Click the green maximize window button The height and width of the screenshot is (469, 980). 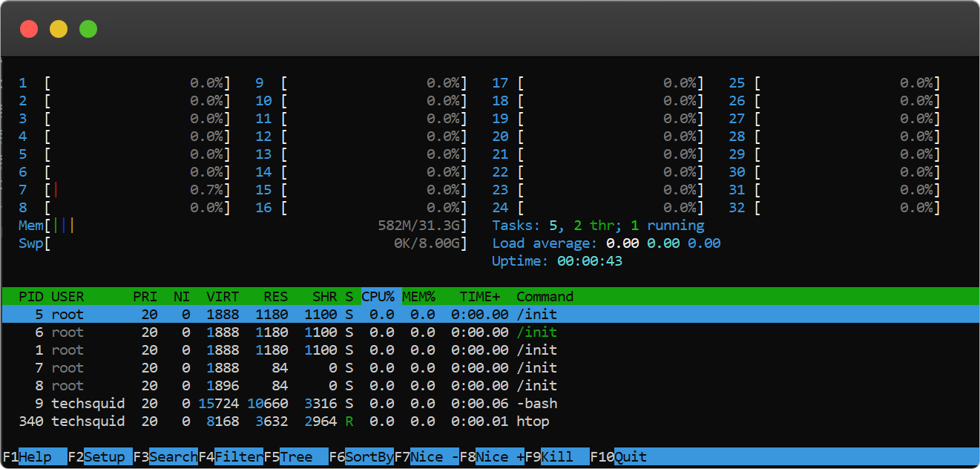88,29
